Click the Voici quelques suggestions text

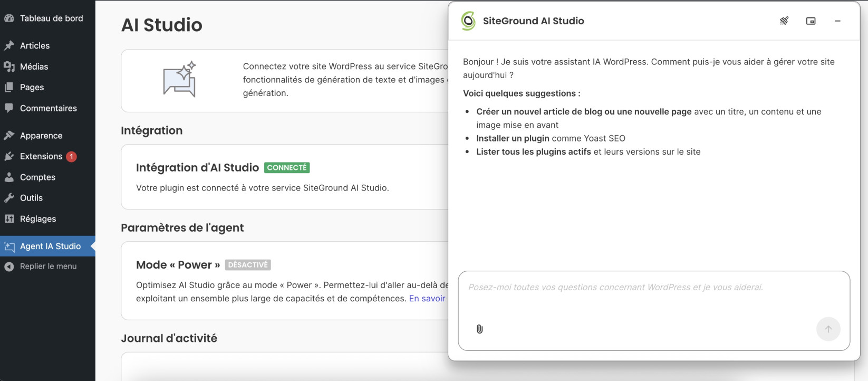pos(522,93)
